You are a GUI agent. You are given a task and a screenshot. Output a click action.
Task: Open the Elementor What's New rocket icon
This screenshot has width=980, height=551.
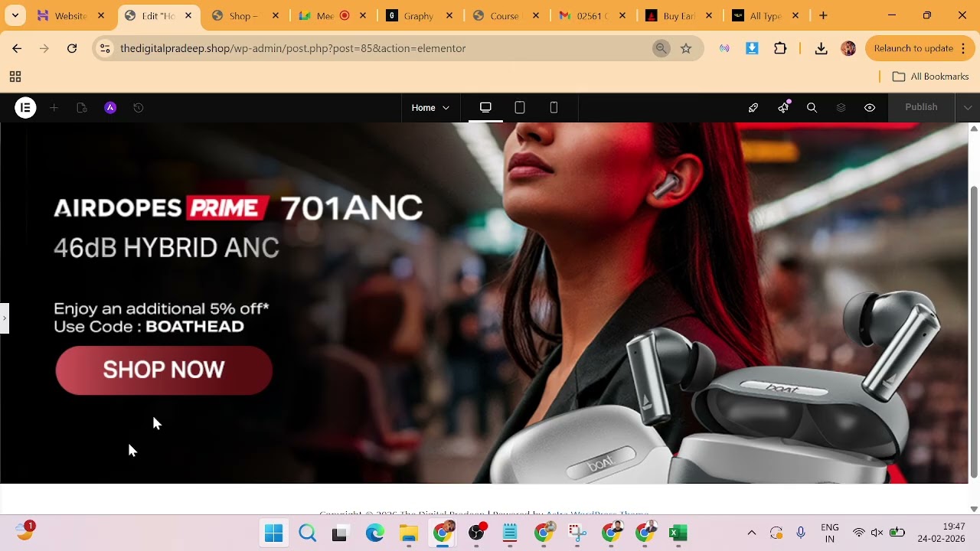(x=753, y=108)
